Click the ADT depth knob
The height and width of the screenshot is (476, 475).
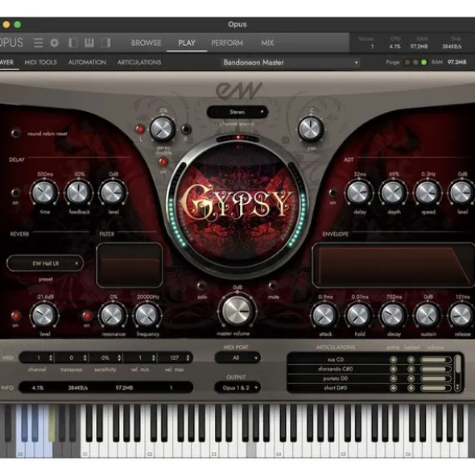394,192
